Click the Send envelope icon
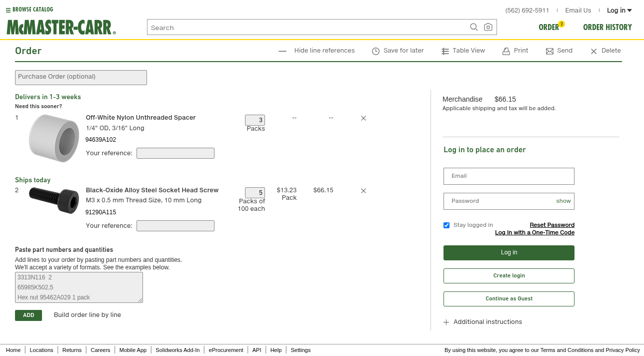644x356 pixels. 549,51
